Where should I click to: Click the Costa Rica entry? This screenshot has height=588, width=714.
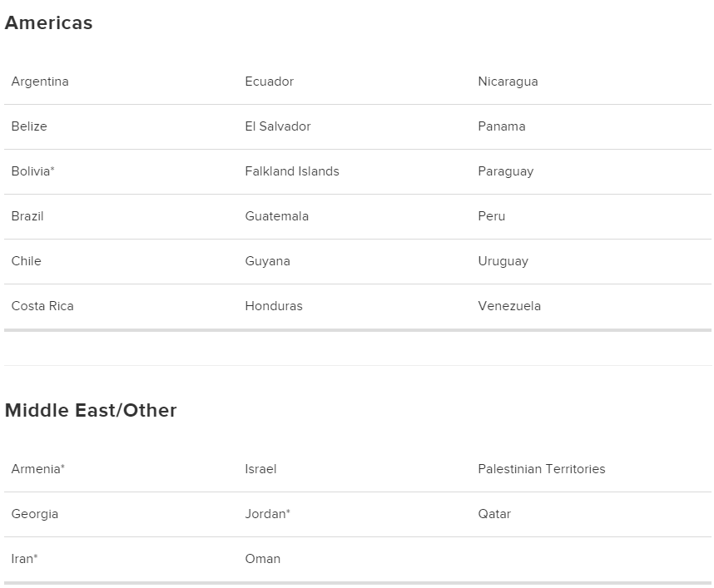42,306
